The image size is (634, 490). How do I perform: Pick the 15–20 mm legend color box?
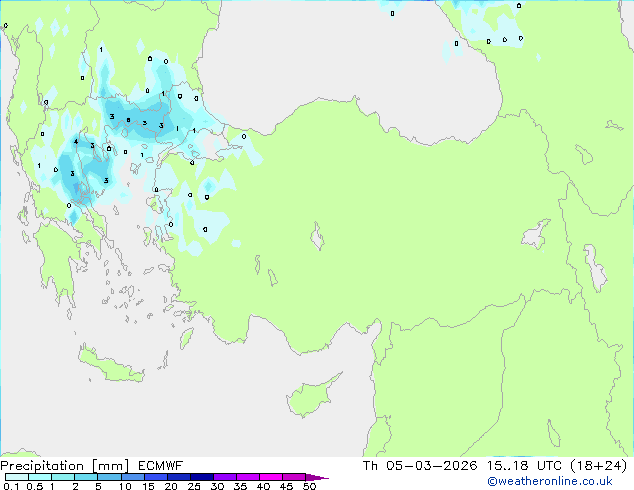(x=155, y=477)
